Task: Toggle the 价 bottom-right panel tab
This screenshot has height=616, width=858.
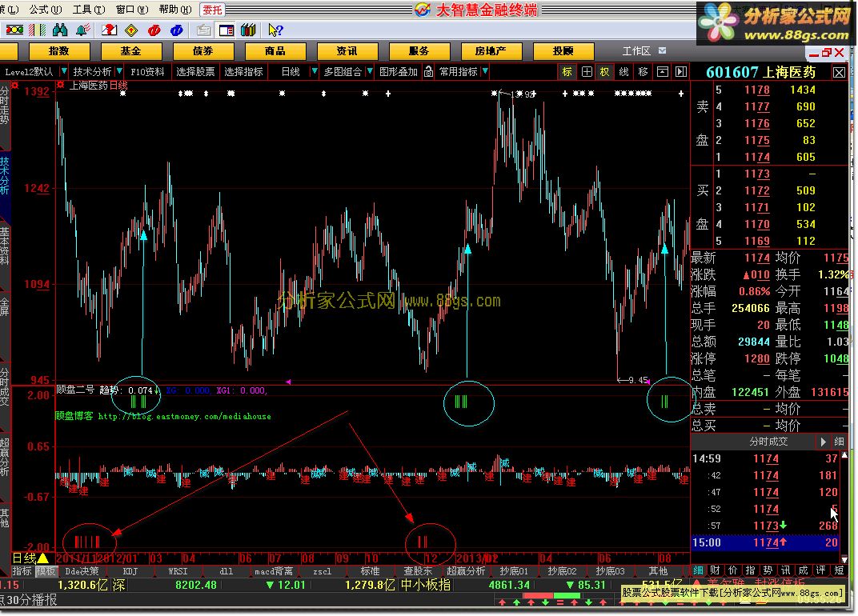Action: point(732,570)
